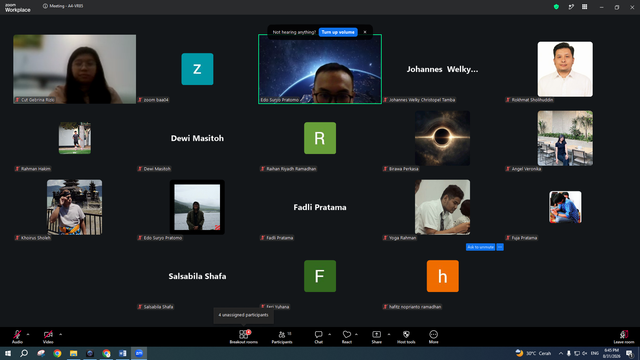Select Khoirus Sholeh profile photo

75,207
